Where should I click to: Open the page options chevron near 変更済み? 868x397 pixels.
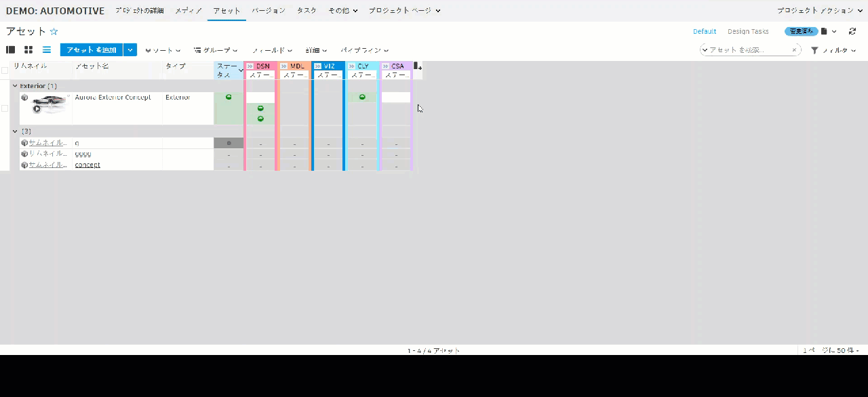click(835, 32)
